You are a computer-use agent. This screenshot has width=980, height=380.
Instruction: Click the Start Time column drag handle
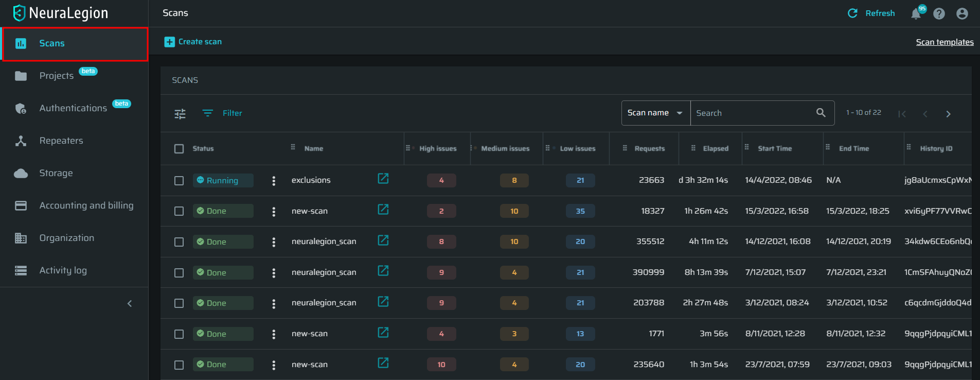coord(747,147)
